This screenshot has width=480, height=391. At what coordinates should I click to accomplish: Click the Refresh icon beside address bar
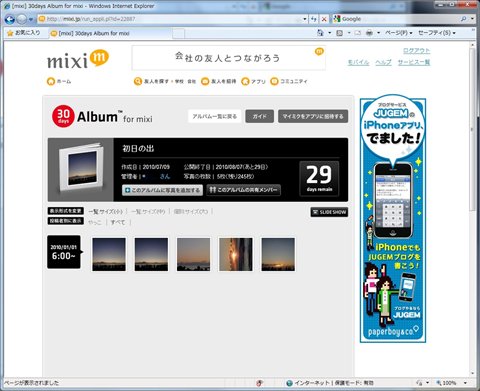(314, 19)
